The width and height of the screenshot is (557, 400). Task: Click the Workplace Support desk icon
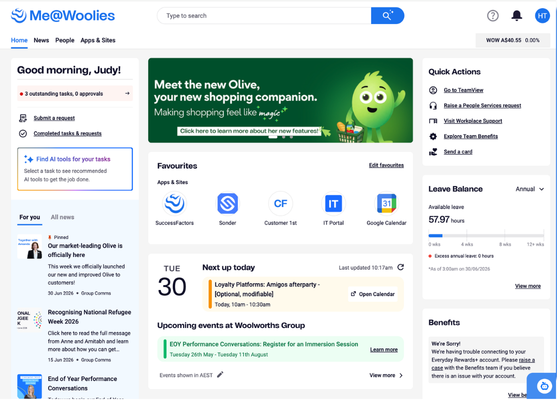coord(433,121)
